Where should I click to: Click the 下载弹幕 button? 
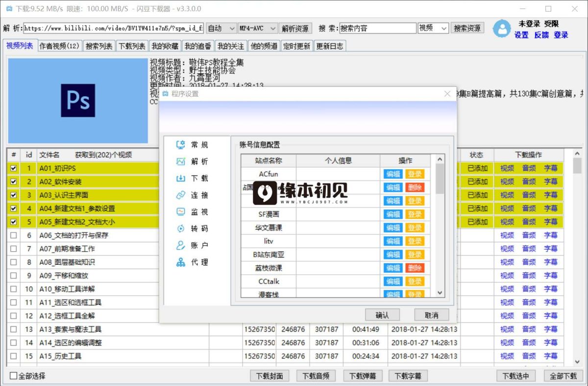pyautogui.click(x=363, y=376)
